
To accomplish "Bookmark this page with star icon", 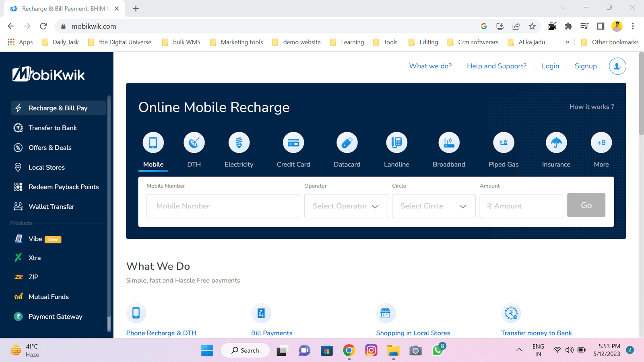I will 532,27.
